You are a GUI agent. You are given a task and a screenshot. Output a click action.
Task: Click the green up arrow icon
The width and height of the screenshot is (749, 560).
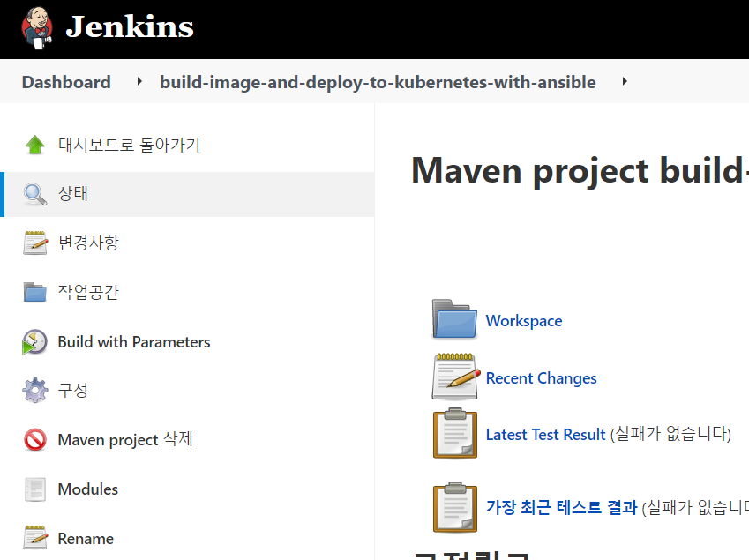pos(35,146)
